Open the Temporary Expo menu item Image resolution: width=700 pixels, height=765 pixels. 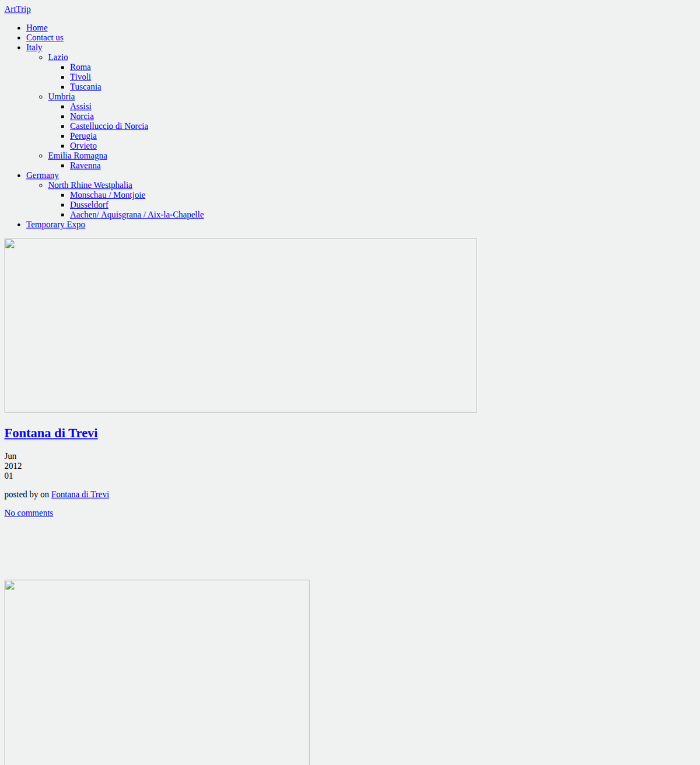click(55, 225)
